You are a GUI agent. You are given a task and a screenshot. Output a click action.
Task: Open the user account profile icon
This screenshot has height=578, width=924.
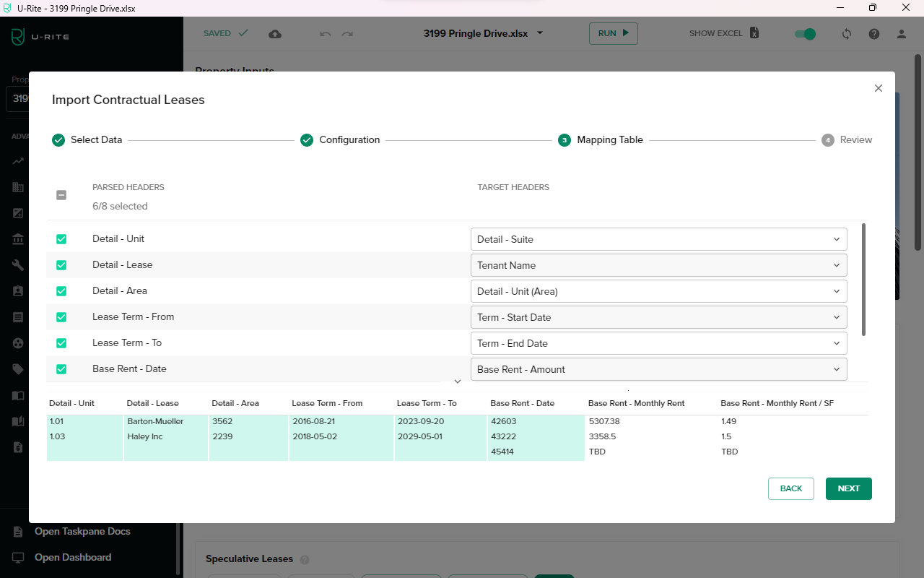click(x=902, y=34)
